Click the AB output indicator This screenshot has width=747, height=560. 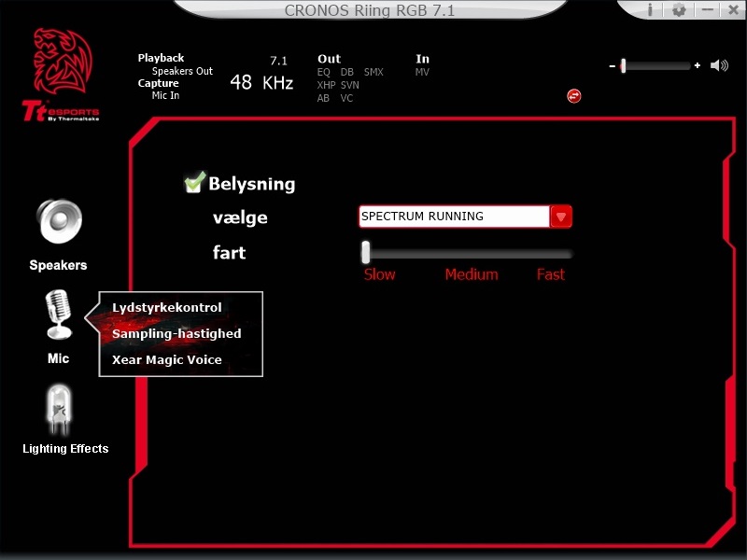[x=323, y=98]
